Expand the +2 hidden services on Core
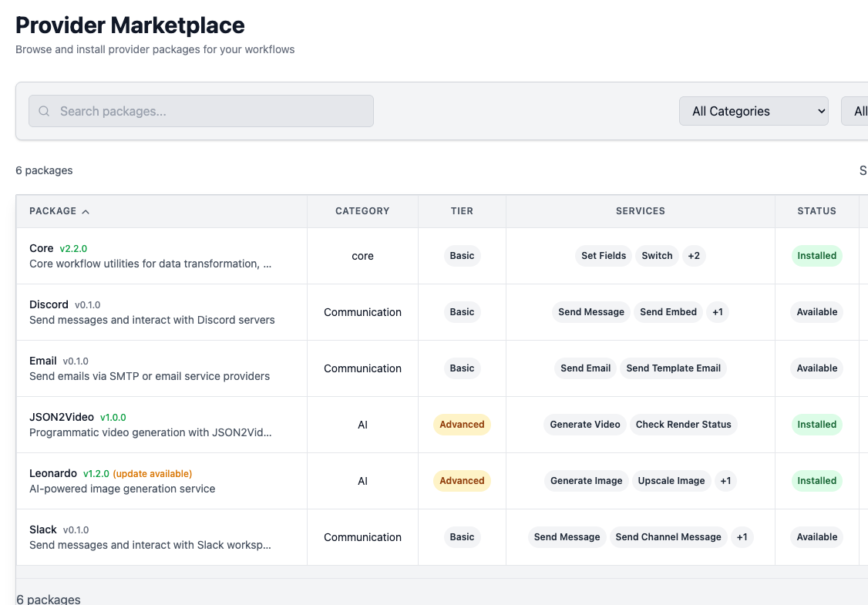The height and width of the screenshot is (605, 868). 693,255
